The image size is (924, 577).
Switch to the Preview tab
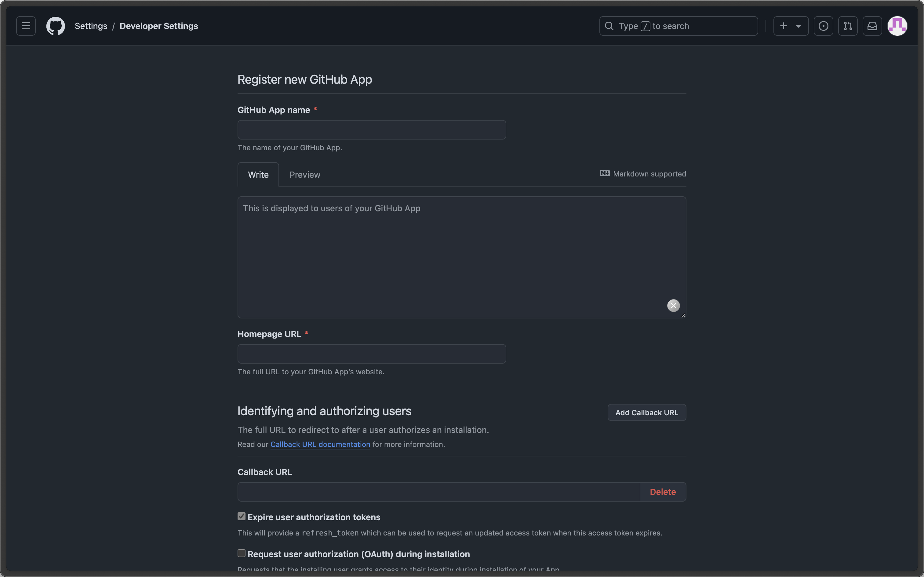click(304, 174)
